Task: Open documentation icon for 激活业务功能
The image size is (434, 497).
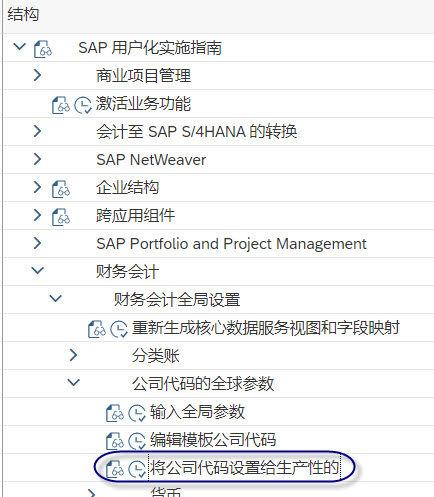Action: [61, 105]
